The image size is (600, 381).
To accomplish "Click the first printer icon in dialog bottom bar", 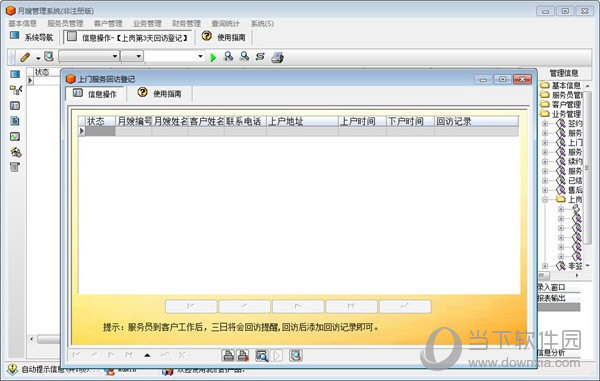I will click(x=228, y=356).
